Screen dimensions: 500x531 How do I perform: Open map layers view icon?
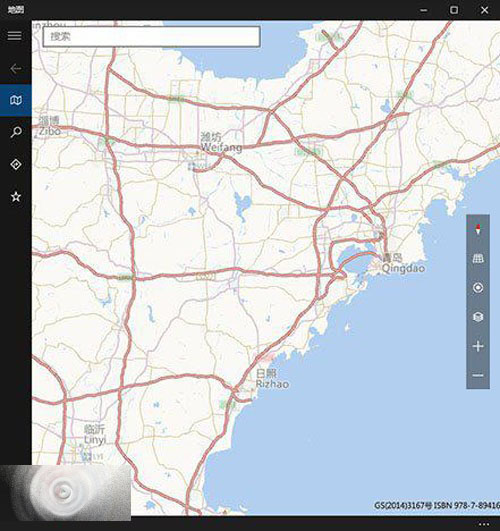pyautogui.click(x=478, y=317)
